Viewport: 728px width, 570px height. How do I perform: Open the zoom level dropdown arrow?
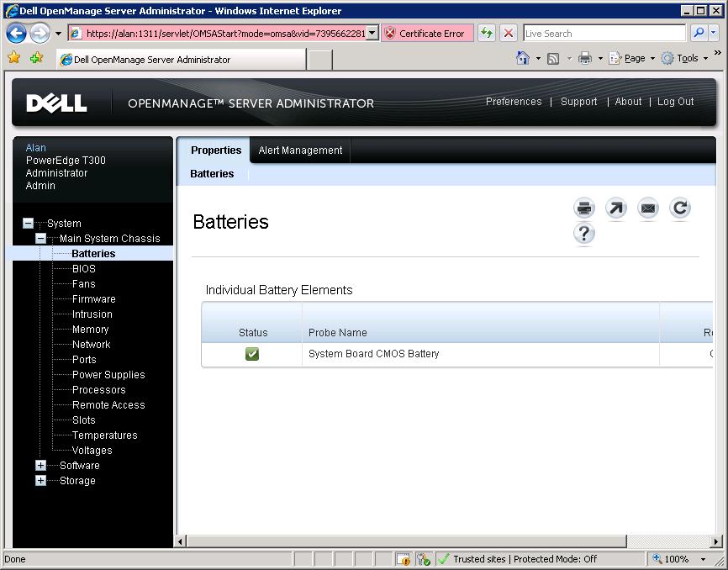[x=703, y=559]
